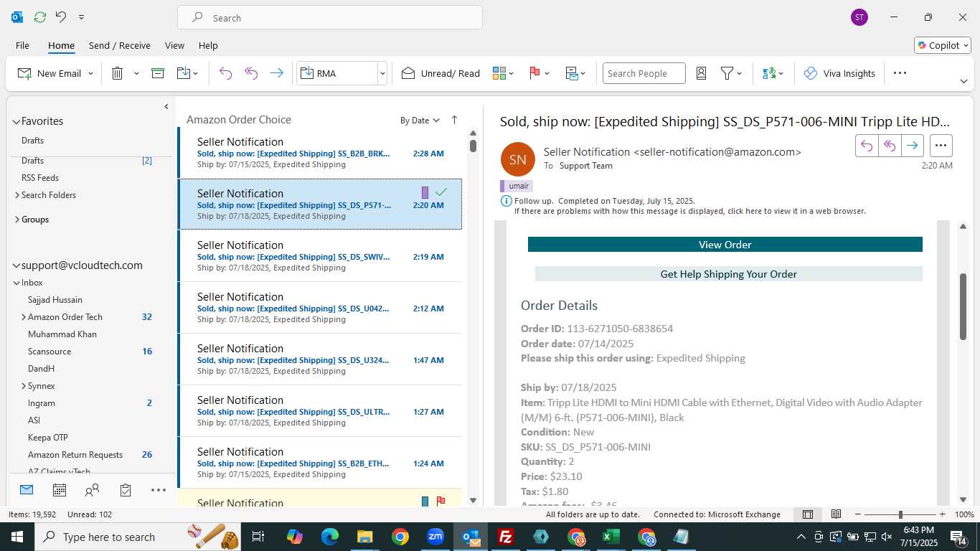
Task: Switch to Tasks view icon
Action: [x=126, y=490]
